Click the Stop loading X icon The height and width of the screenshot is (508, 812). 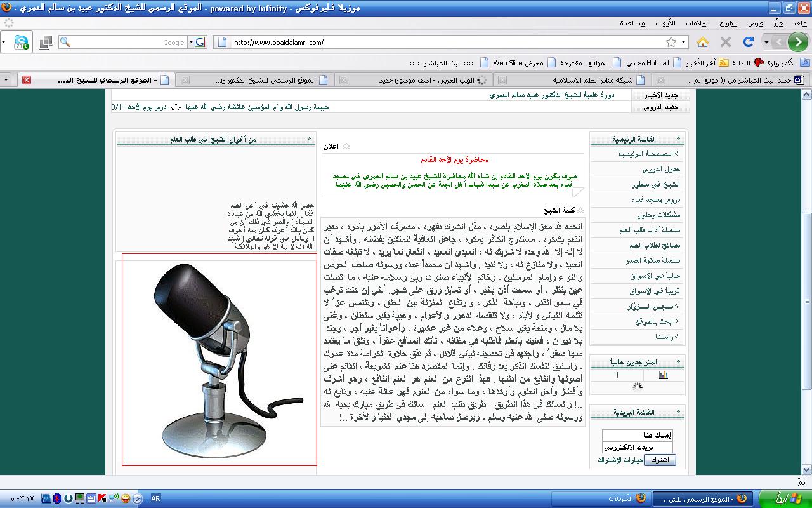[x=726, y=43]
